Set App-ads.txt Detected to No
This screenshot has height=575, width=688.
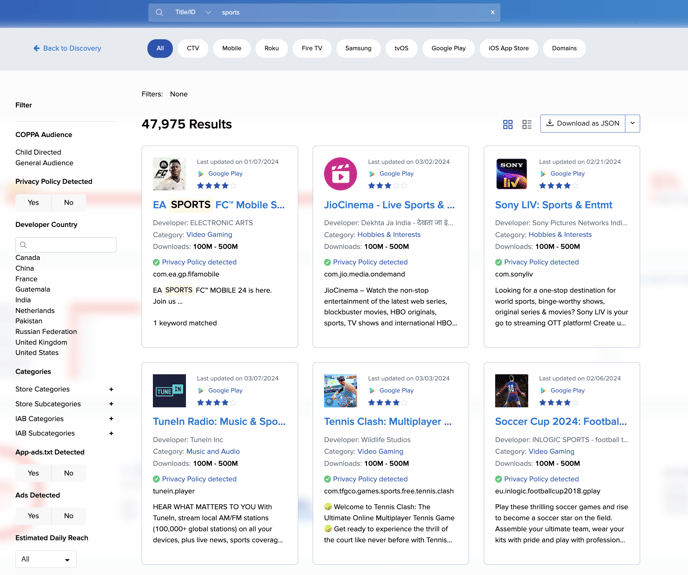[68, 473]
